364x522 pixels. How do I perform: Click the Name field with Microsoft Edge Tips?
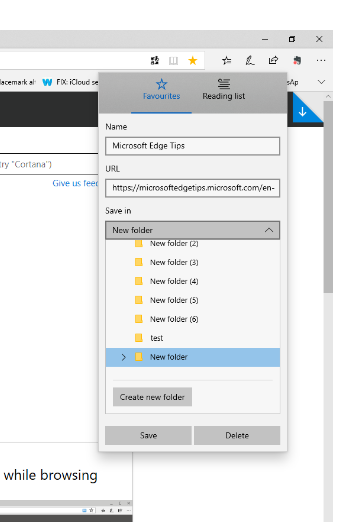point(193,146)
